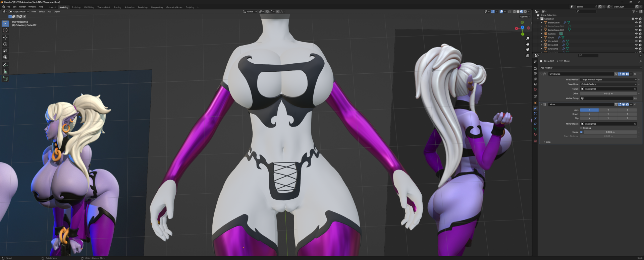This screenshot has height=260, width=644.
Task: Open the Snap Mode Outside Surface dropdown
Action: (608, 84)
